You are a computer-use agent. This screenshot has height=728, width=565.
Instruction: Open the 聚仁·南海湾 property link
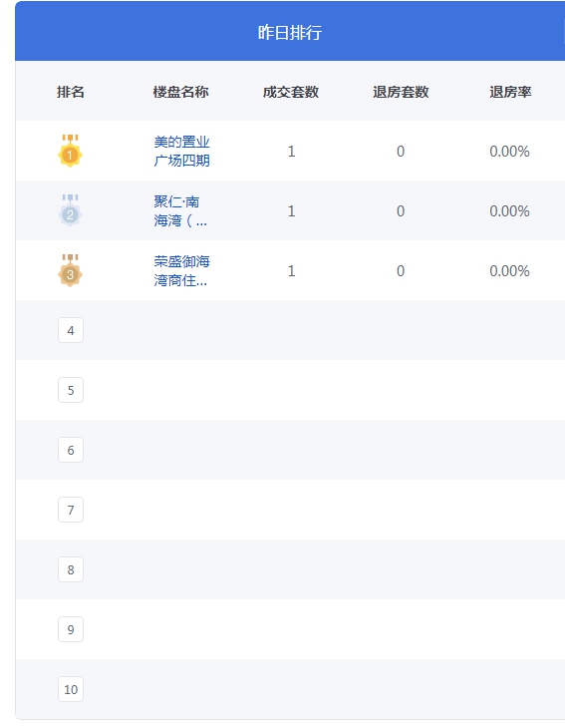point(180,210)
